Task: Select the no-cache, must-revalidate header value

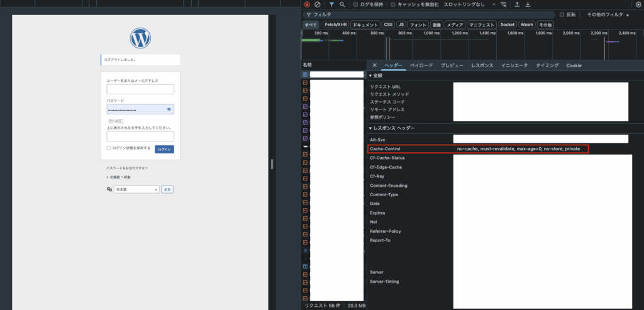Action: click(x=518, y=149)
